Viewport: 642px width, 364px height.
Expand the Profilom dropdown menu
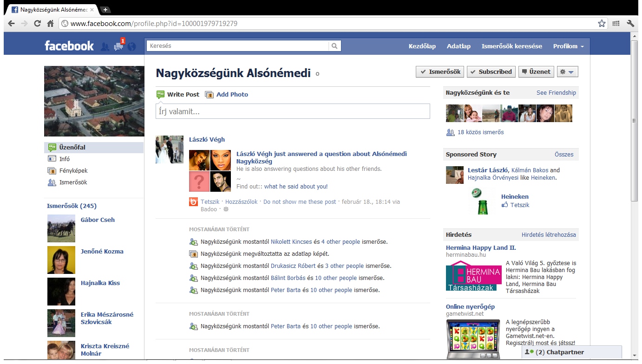pos(568,46)
